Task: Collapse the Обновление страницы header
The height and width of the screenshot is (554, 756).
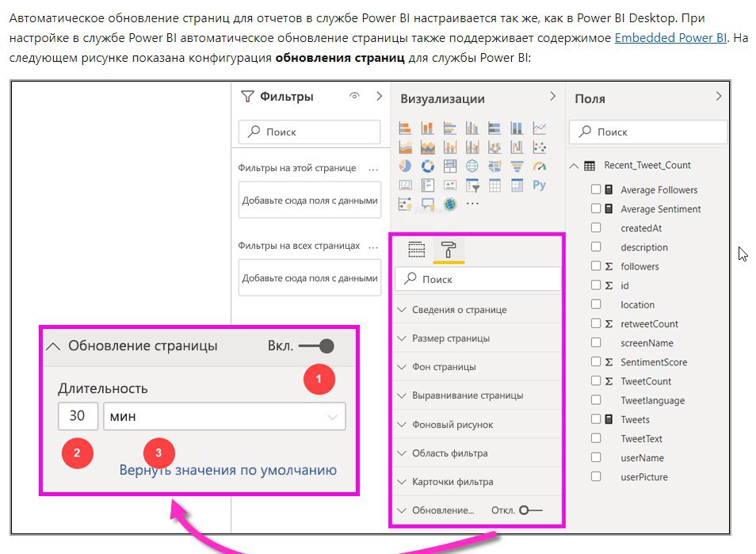Action: tap(53, 346)
